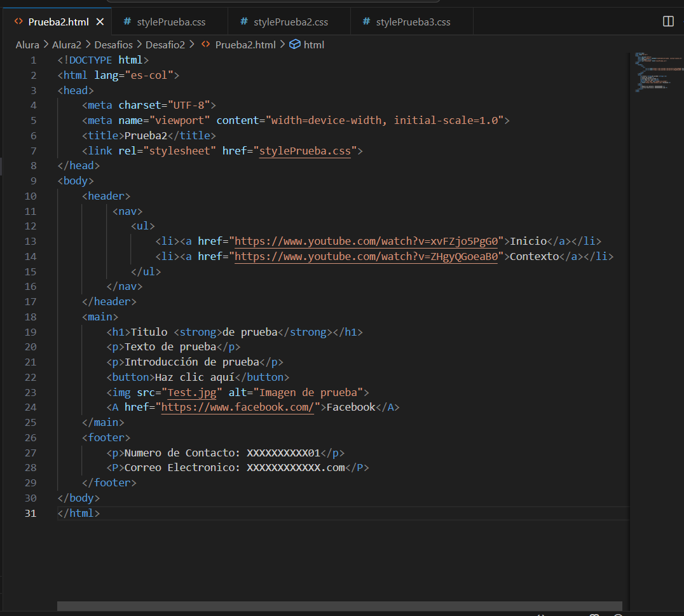Click the "Numero de Contacto" line
Screen dimensions: 684x616
(226, 453)
